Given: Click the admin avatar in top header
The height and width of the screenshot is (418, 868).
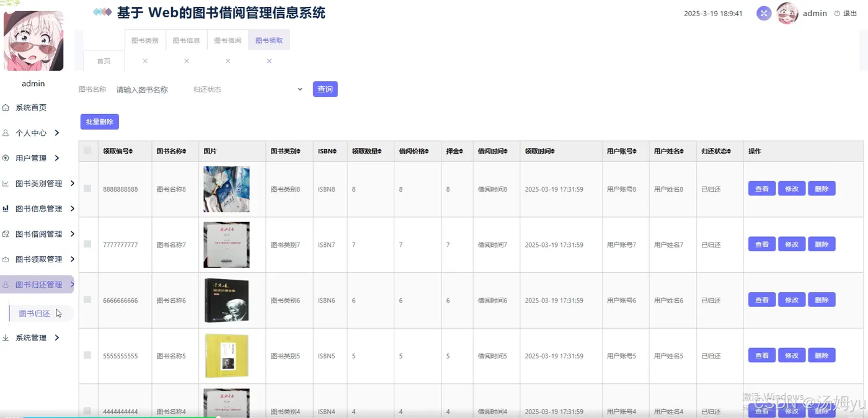Looking at the screenshot, I should (787, 13).
